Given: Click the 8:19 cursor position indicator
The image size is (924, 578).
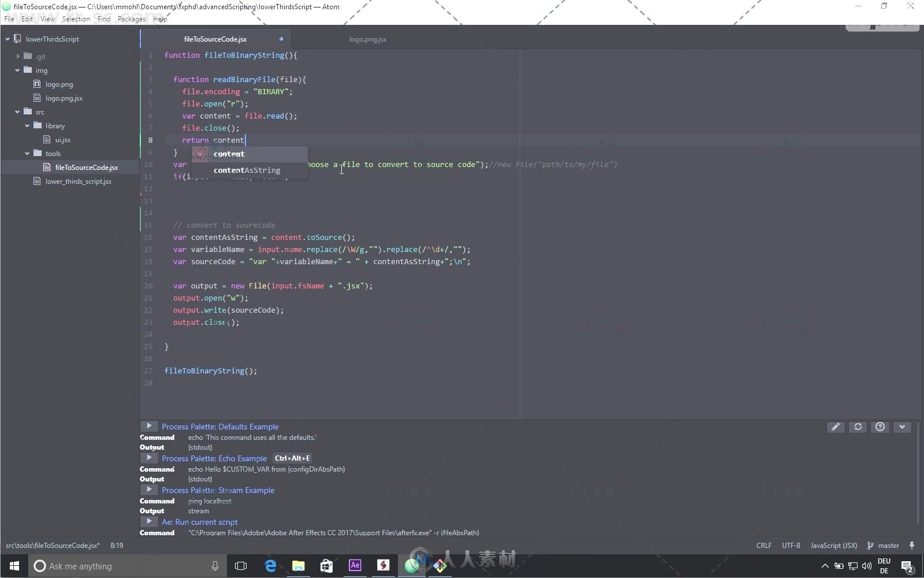Looking at the screenshot, I should (x=117, y=545).
